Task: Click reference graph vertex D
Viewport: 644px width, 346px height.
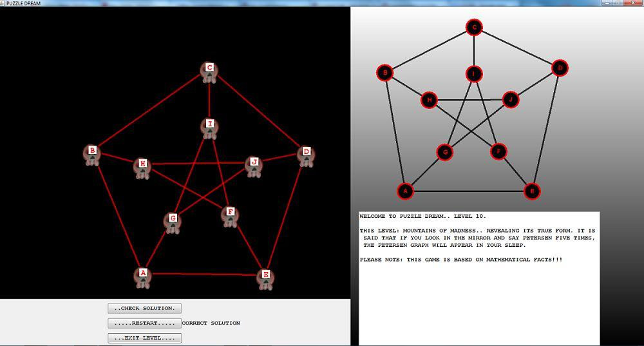Action: (560, 68)
